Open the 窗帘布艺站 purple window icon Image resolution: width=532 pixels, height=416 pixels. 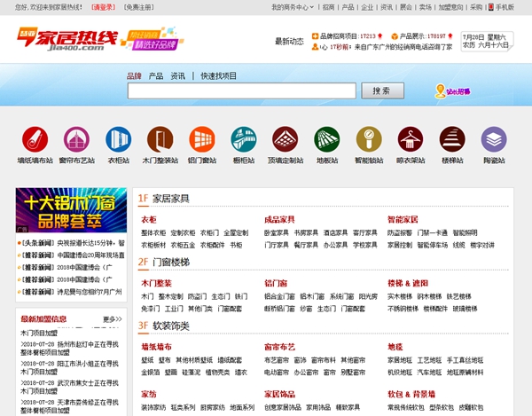click(76, 139)
